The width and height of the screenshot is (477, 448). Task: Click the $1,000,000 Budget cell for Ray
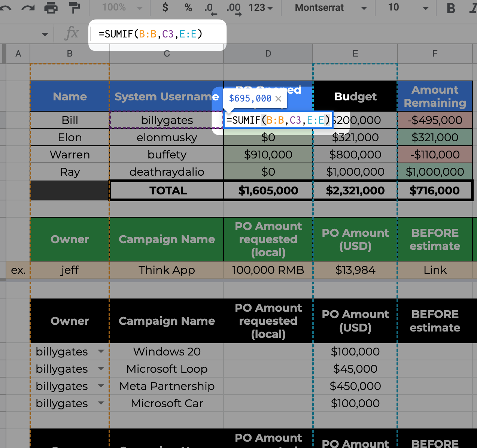click(355, 172)
